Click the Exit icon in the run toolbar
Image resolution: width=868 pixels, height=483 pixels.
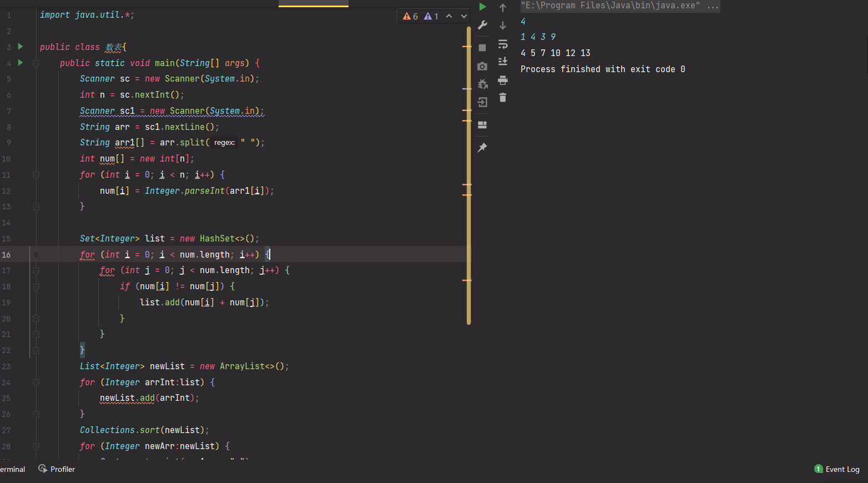point(482,102)
